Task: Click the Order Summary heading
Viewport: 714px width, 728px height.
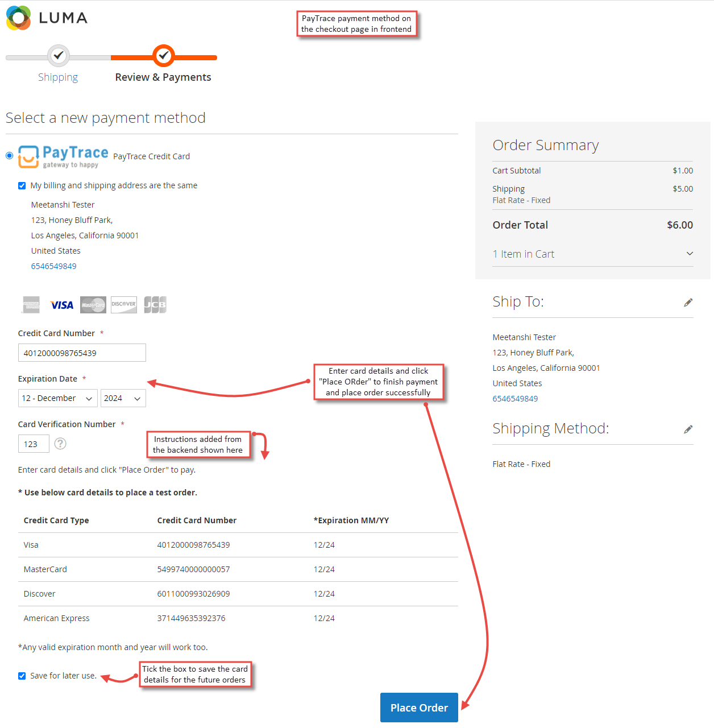Action: click(546, 146)
